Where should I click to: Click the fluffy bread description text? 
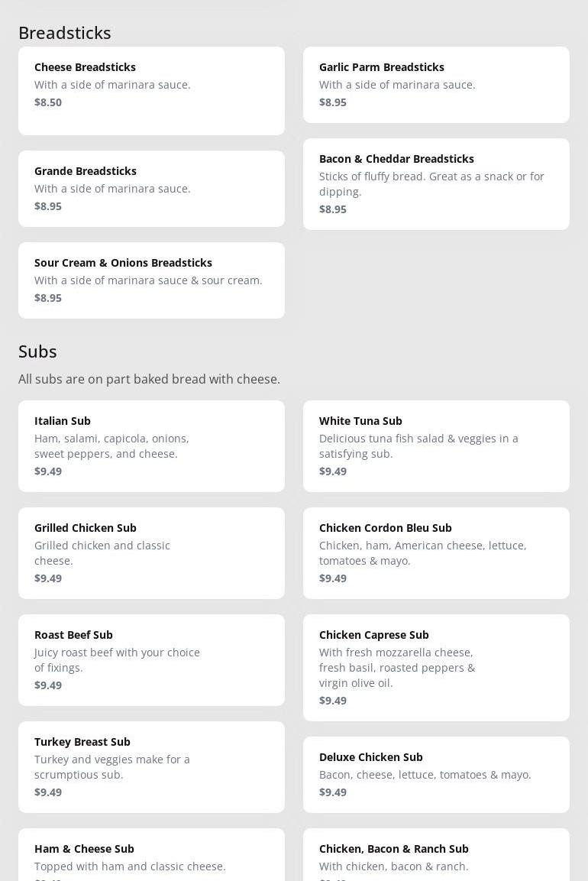point(431,183)
